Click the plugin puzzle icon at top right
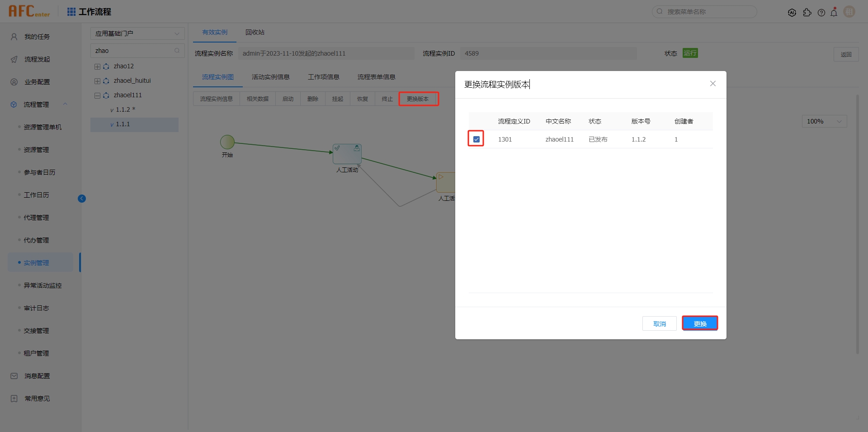 click(808, 12)
